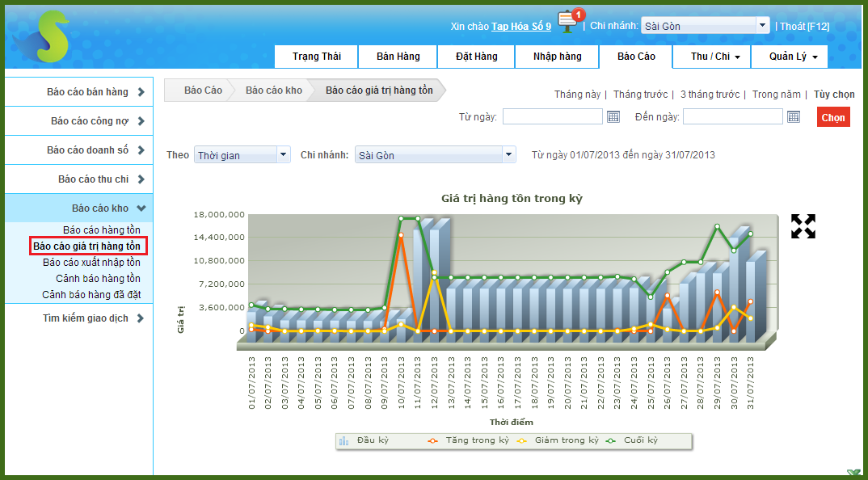Click the Giảm trong kỳ legend marker

tap(521, 440)
